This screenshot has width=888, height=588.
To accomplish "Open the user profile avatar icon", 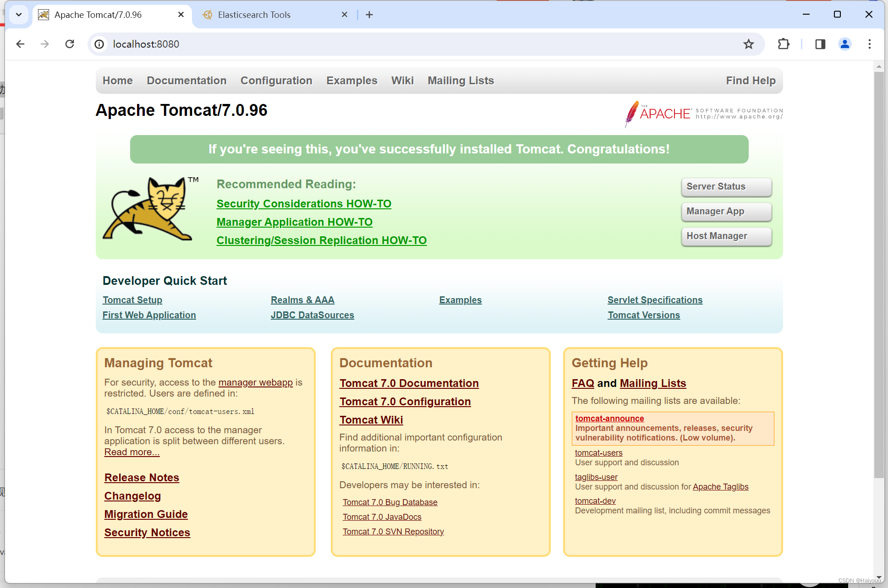I will [x=844, y=44].
